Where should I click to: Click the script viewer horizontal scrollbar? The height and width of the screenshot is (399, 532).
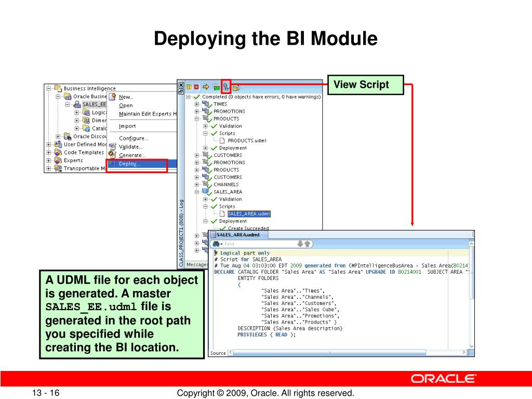[329, 353]
